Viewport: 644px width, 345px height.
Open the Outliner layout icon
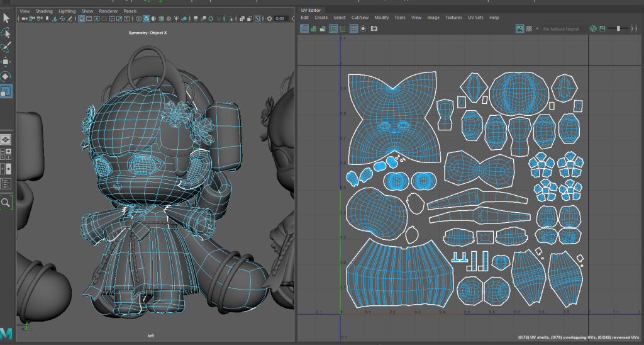[5, 183]
